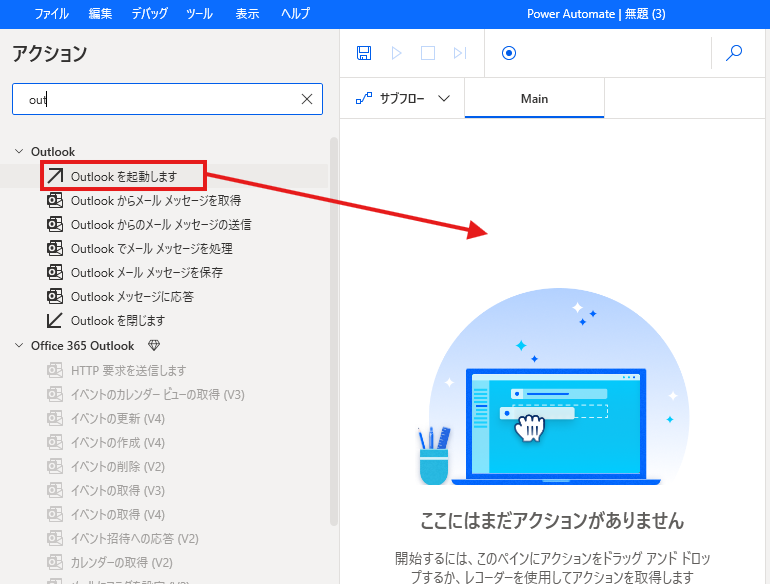Click icon beside イベント招待への応答 (V2)
The image size is (770, 584).
[x=55, y=538]
